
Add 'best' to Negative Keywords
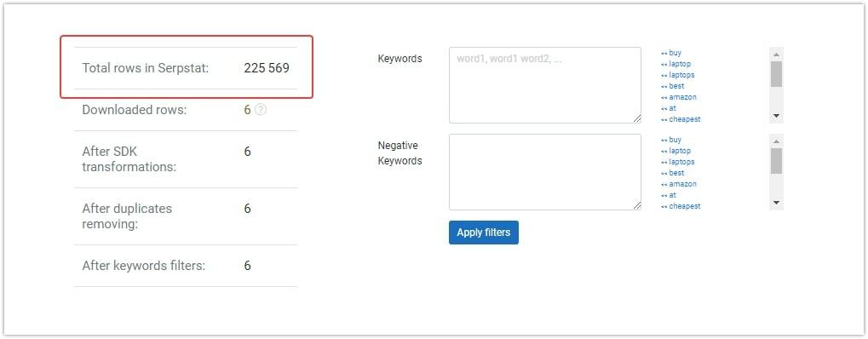(x=672, y=174)
